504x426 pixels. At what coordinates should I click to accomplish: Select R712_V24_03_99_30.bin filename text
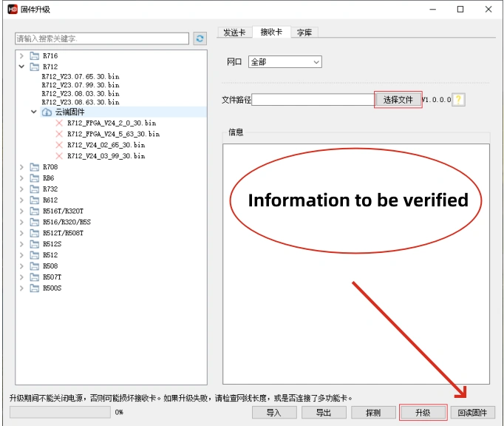click(x=106, y=156)
